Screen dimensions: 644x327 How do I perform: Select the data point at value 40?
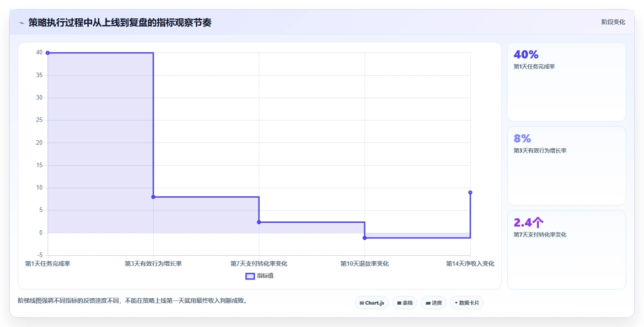pyautogui.click(x=48, y=53)
